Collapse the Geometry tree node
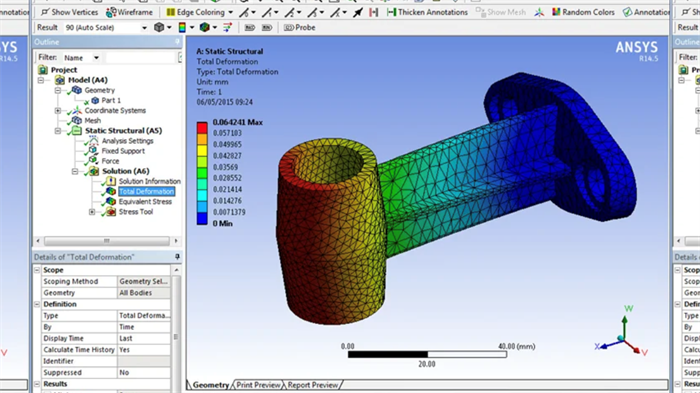This screenshot has height=393, width=700. (x=58, y=90)
